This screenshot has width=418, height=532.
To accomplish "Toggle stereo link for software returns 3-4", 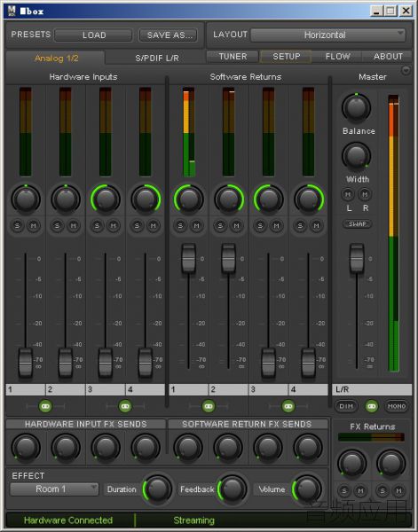I will [x=288, y=406].
